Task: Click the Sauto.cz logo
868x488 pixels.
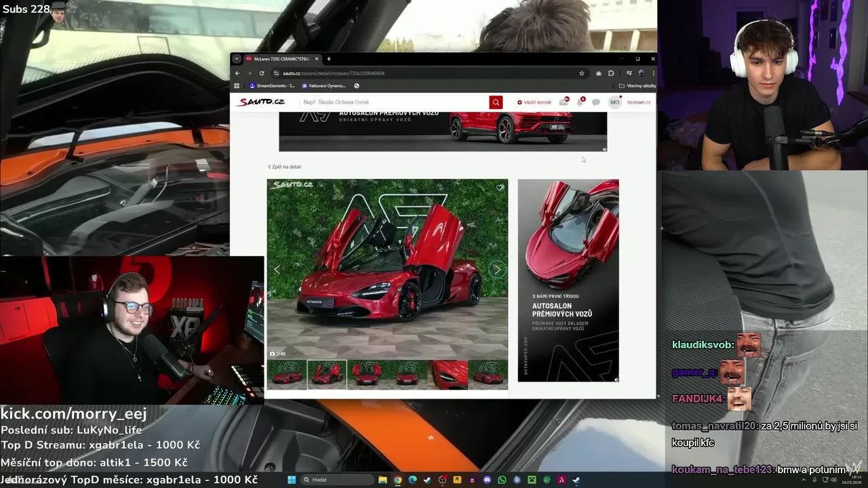Action: click(x=260, y=102)
